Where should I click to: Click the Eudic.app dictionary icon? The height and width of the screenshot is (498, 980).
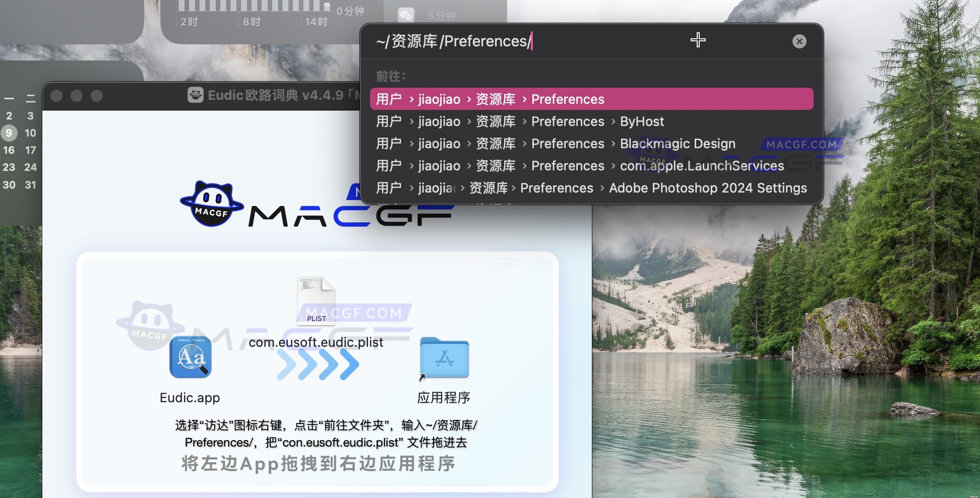click(190, 358)
